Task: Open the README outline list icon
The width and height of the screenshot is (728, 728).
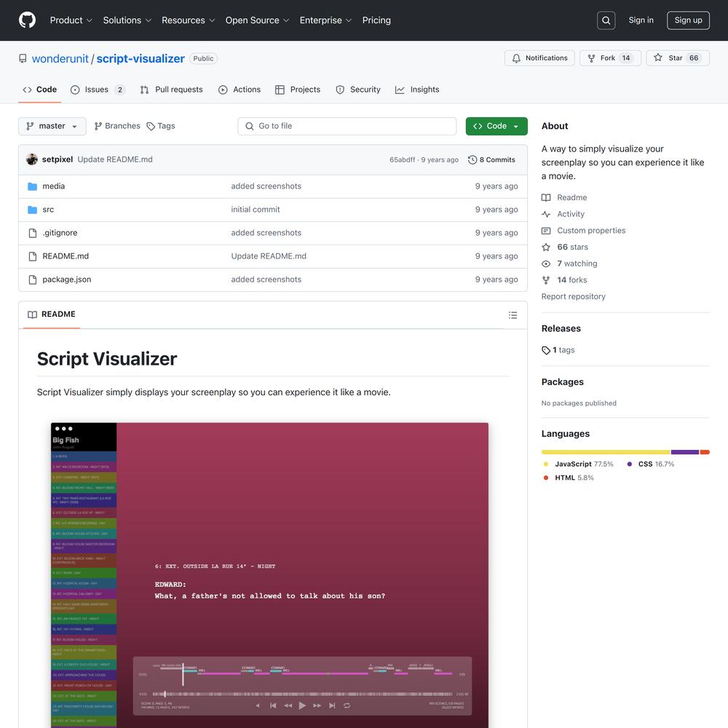Action: (513, 315)
